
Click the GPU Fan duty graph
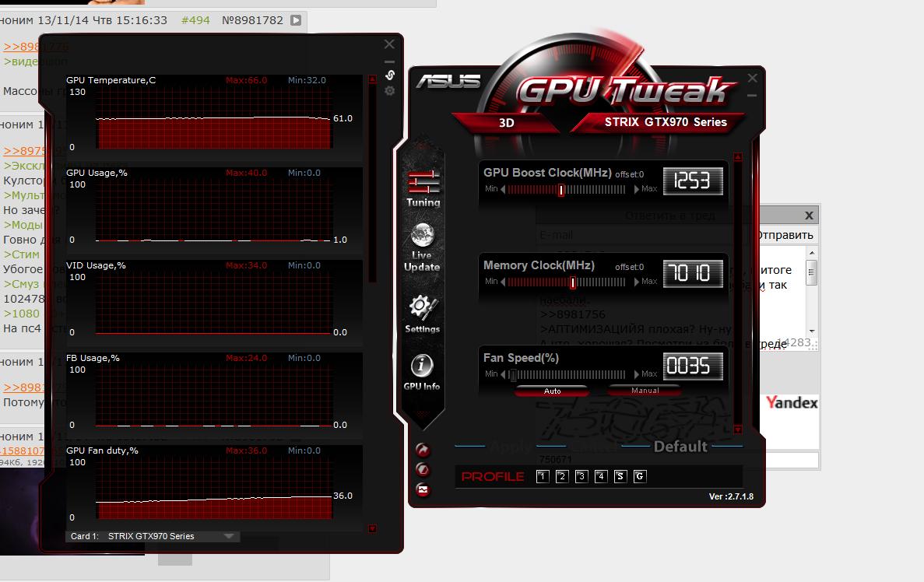(x=213, y=489)
